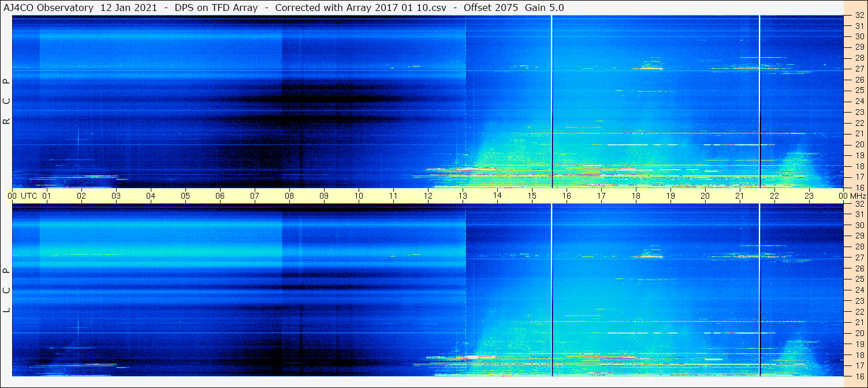Click the 09 hour tick label

click(x=324, y=196)
